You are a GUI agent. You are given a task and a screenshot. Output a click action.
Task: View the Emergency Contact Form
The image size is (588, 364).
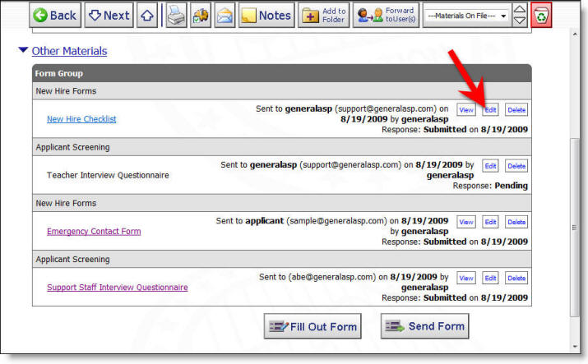pyautogui.click(x=465, y=222)
